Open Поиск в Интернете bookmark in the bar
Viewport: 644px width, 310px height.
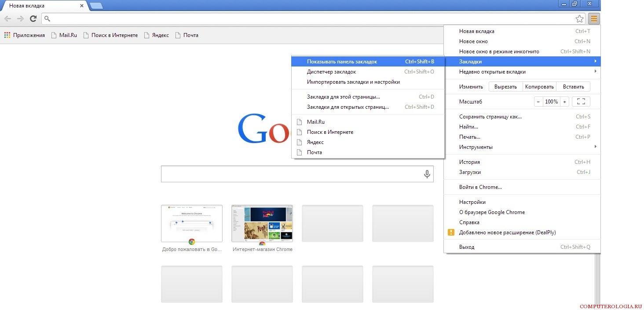(110, 35)
